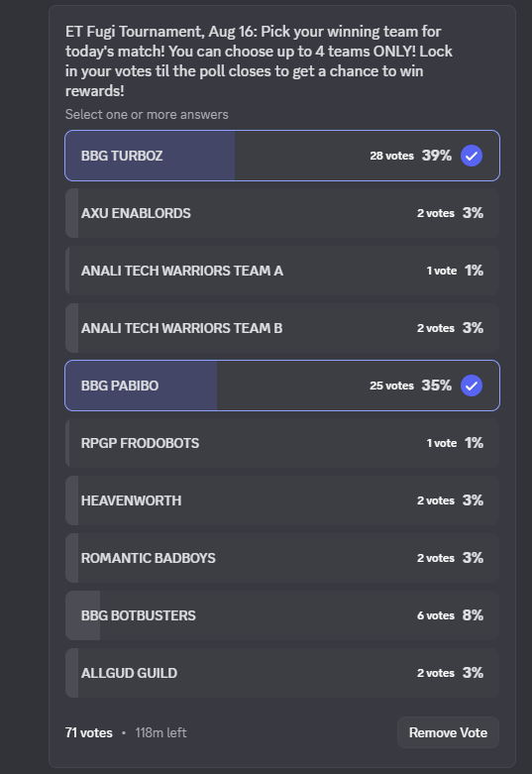This screenshot has width=532, height=774.
Task: Show voters via 6 votes on BOTBUSTERS
Action: [x=436, y=615]
